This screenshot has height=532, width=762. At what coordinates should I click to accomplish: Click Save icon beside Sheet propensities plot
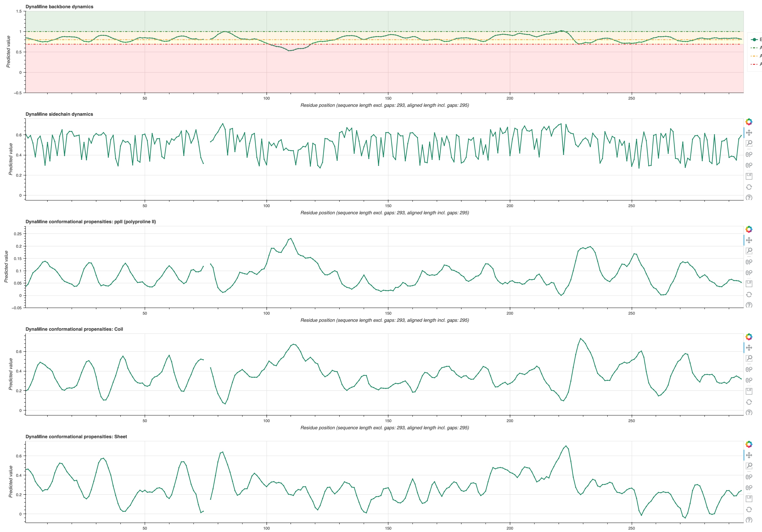749,498
